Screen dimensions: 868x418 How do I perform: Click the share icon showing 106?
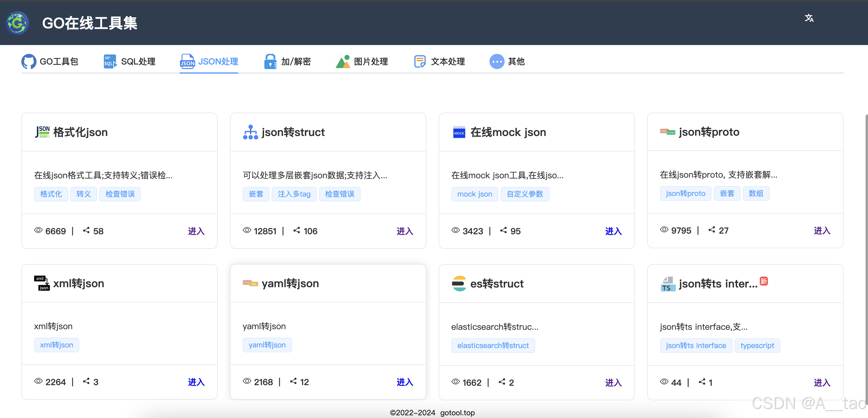tap(297, 230)
